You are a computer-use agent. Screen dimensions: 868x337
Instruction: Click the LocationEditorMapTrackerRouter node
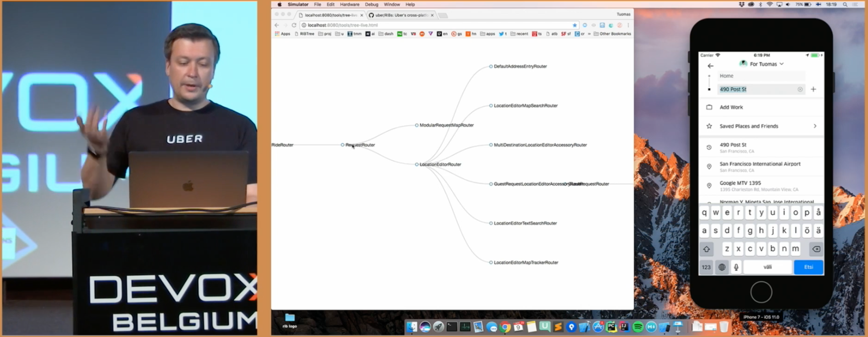(524, 263)
